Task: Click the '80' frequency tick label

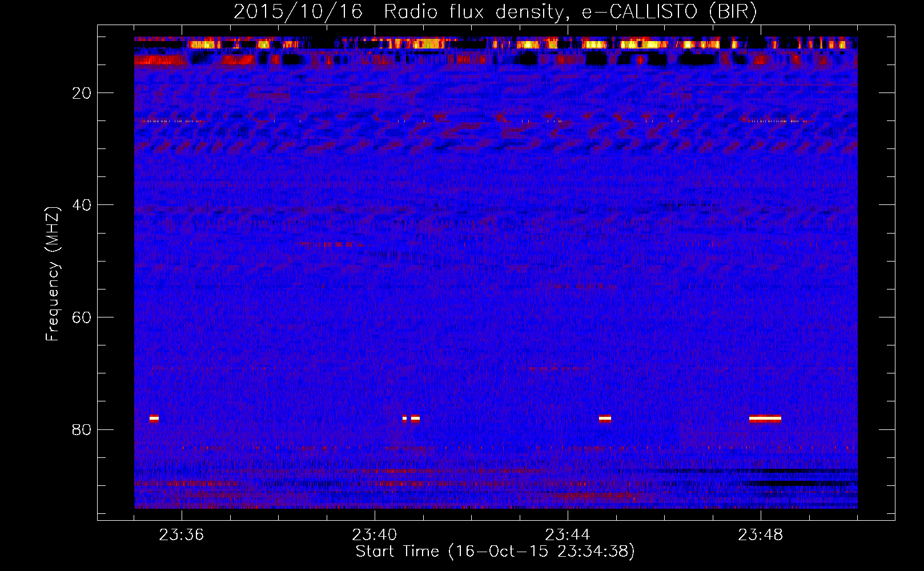Action: pos(82,429)
